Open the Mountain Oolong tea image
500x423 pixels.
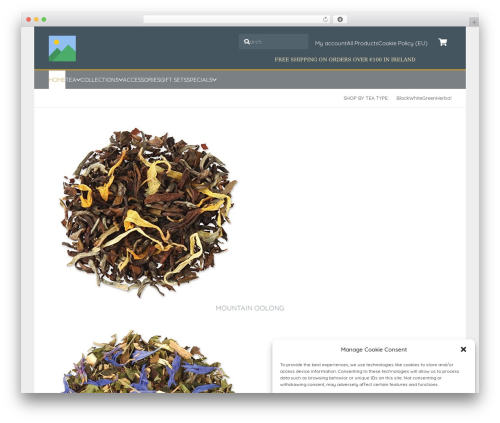coord(148,212)
